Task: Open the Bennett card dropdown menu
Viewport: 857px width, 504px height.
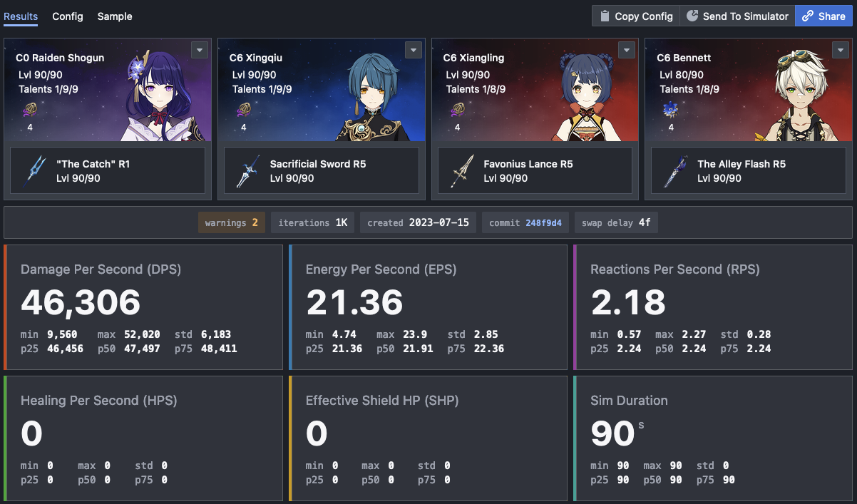Action: tap(840, 50)
